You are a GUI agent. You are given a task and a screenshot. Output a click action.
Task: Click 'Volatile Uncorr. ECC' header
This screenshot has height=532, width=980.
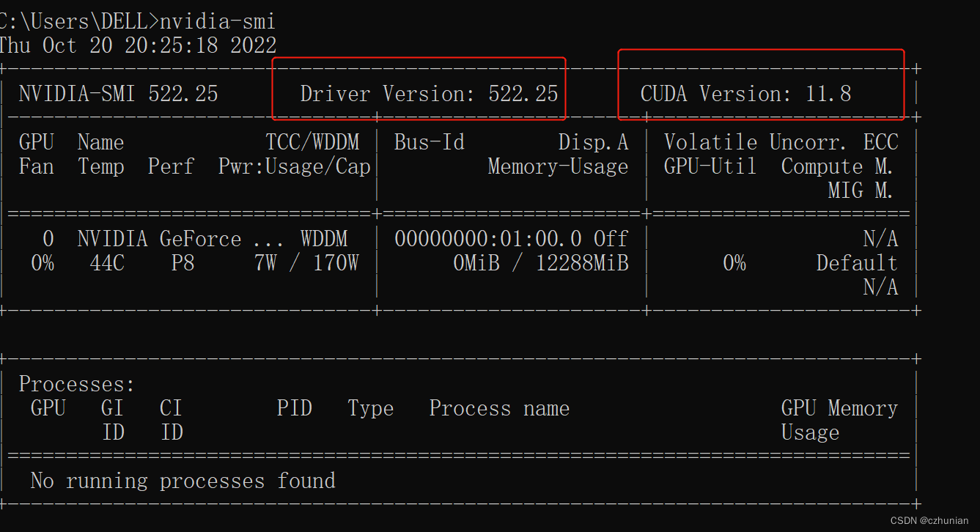coord(781,142)
